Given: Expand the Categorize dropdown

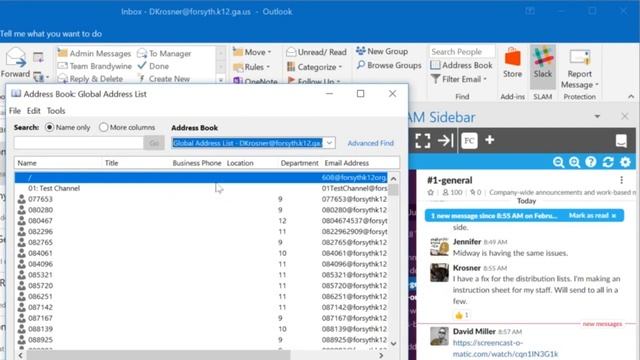Looking at the screenshot, I should 340,67.
